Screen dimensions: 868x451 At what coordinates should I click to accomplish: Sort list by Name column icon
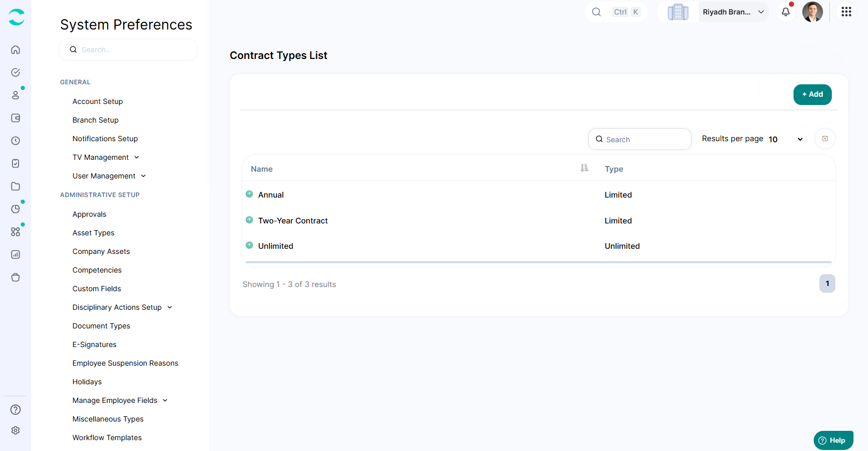click(x=585, y=168)
